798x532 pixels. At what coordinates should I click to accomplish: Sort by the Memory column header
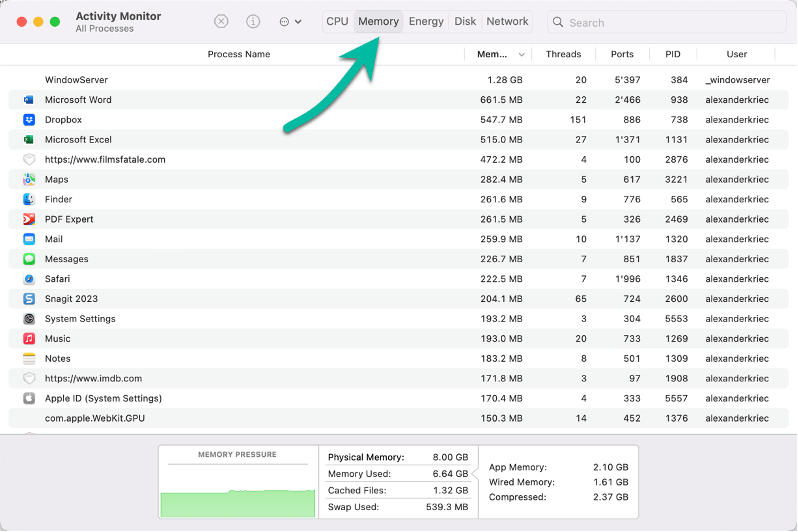point(492,54)
